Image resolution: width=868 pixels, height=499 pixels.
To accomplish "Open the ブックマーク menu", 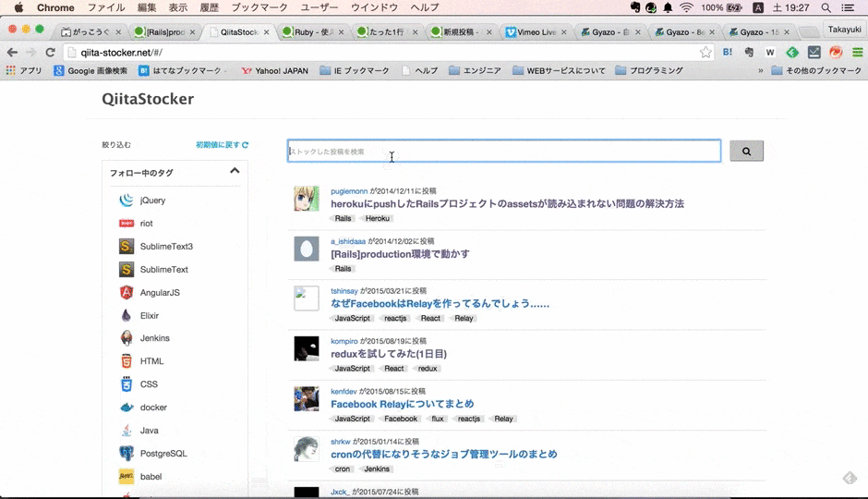I will [x=259, y=7].
